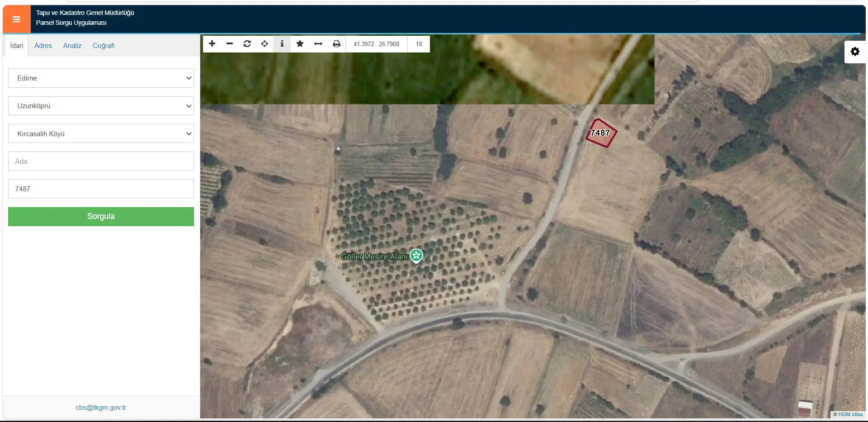
Task: Print the map
Action: coord(336,43)
